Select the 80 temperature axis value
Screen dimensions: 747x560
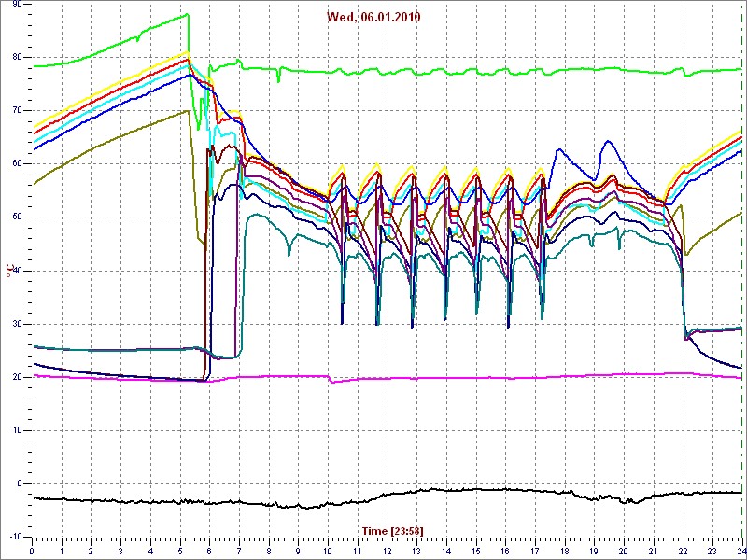click(15, 57)
